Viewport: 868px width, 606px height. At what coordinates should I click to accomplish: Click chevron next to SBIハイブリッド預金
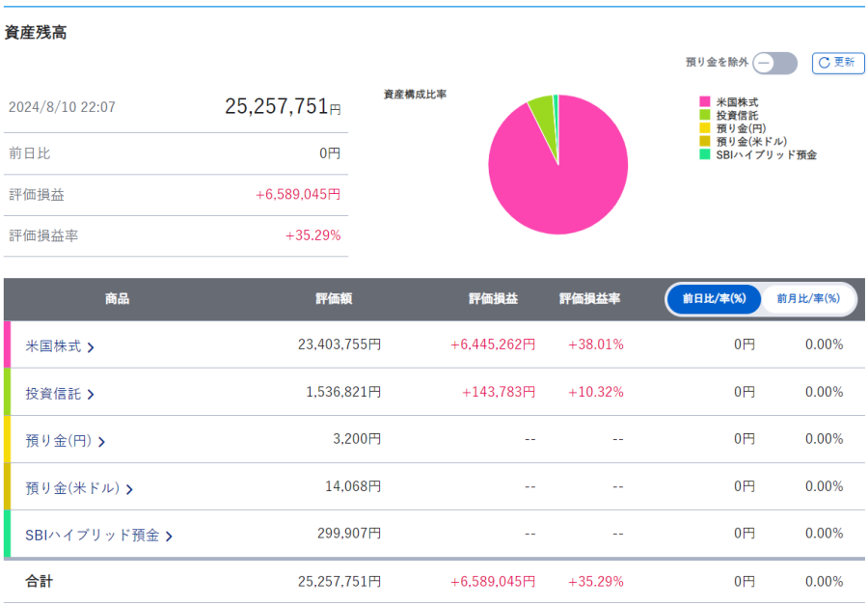[x=169, y=537]
